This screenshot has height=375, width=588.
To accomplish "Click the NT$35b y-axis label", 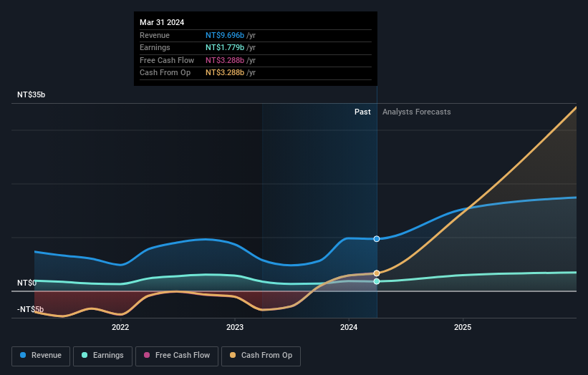I will [x=31, y=94].
